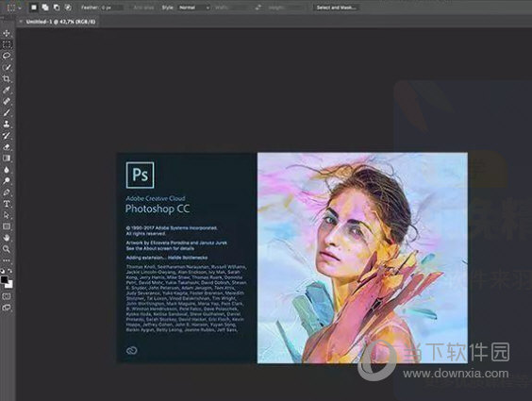Select the Quick Selection tool
The height and width of the screenshot is (401, 532).
[6, 67]
